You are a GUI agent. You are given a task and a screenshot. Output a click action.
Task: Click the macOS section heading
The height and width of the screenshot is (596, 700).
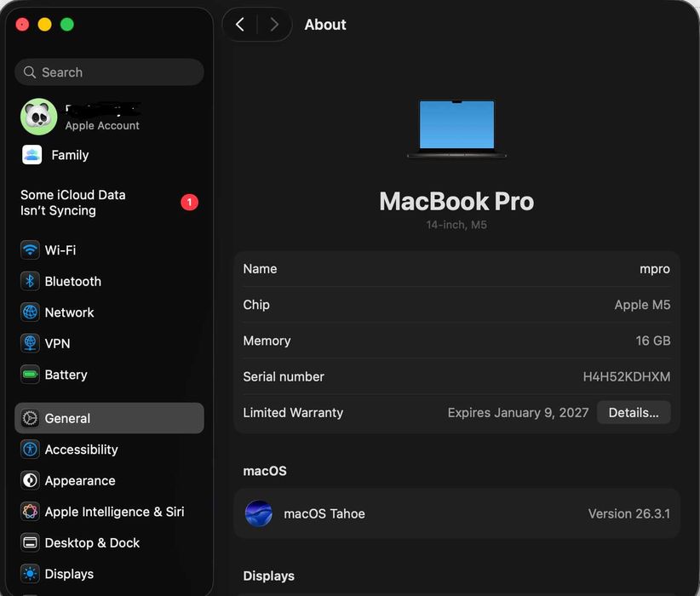pos(265,471)
